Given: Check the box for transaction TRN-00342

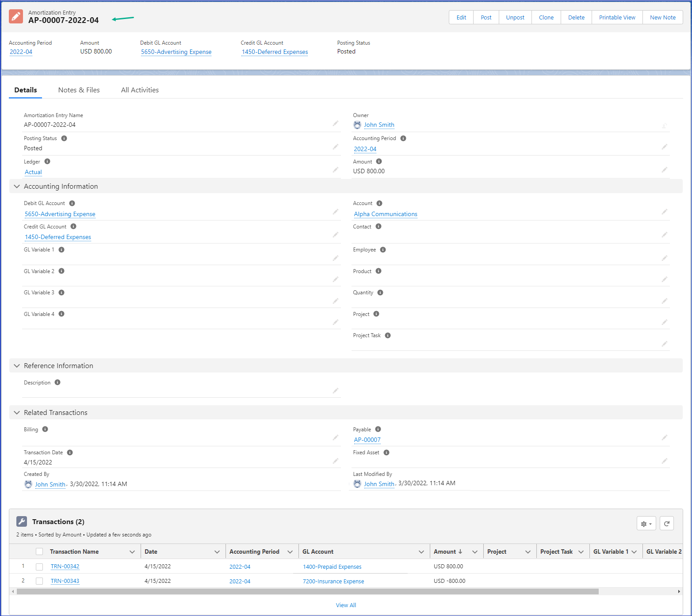Looking at the screenshot, I should pos(39,567).
